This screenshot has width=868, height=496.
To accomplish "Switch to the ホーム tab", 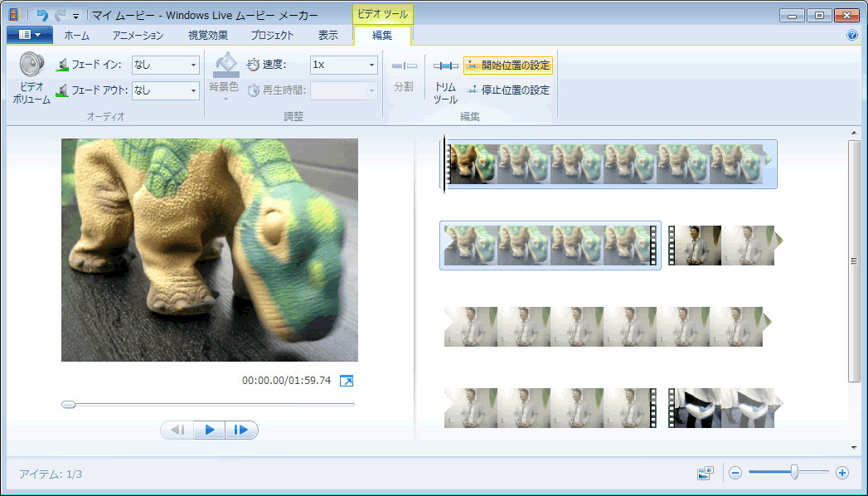I will tap(76, 35).
